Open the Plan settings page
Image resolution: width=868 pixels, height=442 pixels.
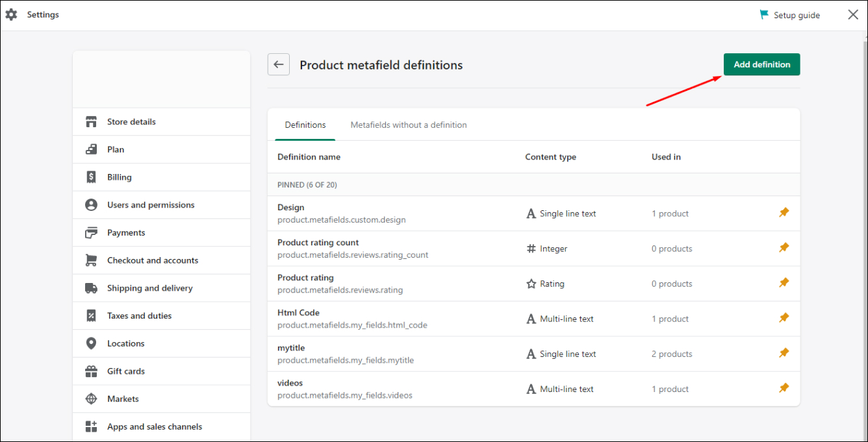161,149
